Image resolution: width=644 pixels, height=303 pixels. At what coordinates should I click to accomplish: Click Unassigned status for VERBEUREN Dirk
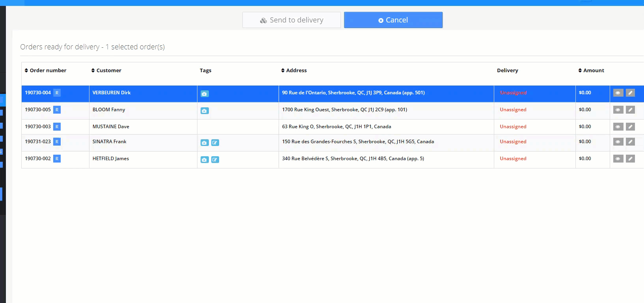[513, 93]
